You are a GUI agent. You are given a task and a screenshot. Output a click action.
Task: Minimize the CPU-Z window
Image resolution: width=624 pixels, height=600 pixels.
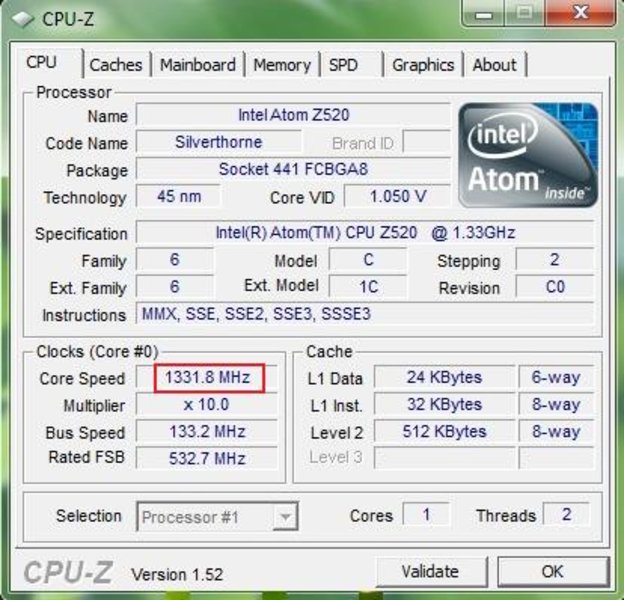[x=484, y=14]
